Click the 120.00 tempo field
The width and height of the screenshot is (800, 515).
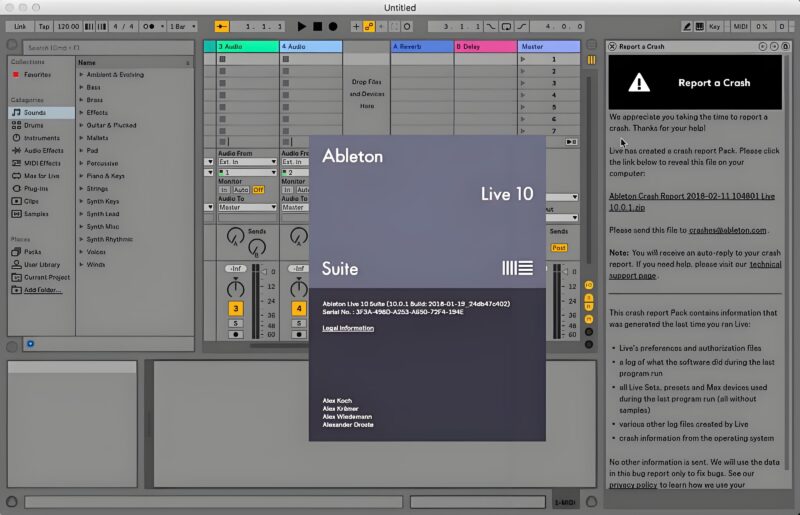[x=68, y=27]
